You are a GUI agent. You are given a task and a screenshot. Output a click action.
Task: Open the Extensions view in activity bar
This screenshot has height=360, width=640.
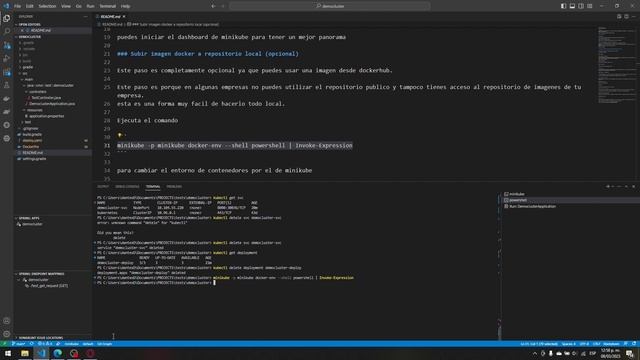[7, 72]
